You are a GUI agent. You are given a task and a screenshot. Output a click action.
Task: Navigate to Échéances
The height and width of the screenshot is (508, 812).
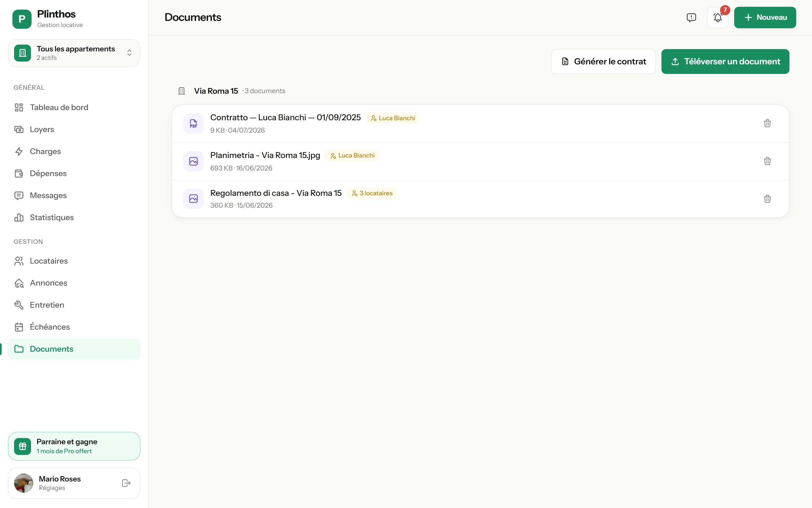(74, 327)
